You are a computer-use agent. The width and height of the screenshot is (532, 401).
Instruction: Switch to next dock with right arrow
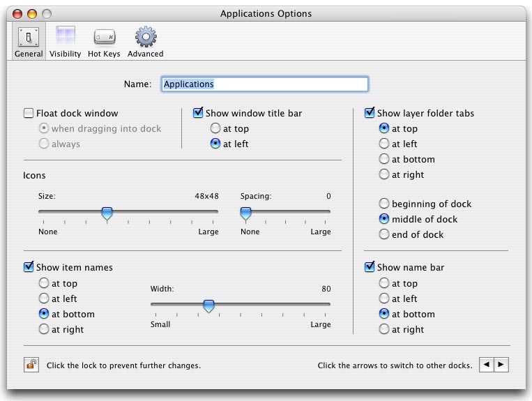[501, 365]
